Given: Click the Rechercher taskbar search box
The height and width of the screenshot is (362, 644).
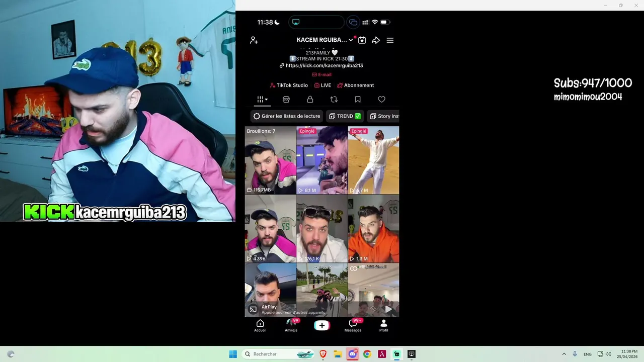Looking at the screenshot, I should click(278, 354).
